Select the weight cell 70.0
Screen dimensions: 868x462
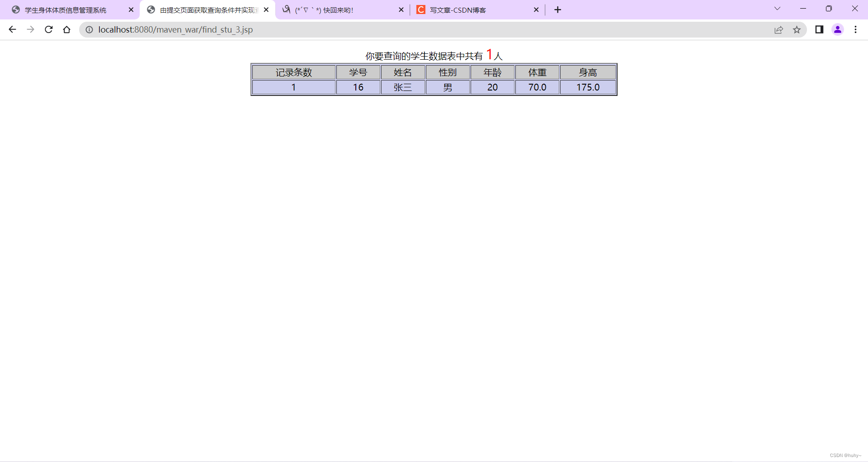pyautogui.click(x=537, y=87)
